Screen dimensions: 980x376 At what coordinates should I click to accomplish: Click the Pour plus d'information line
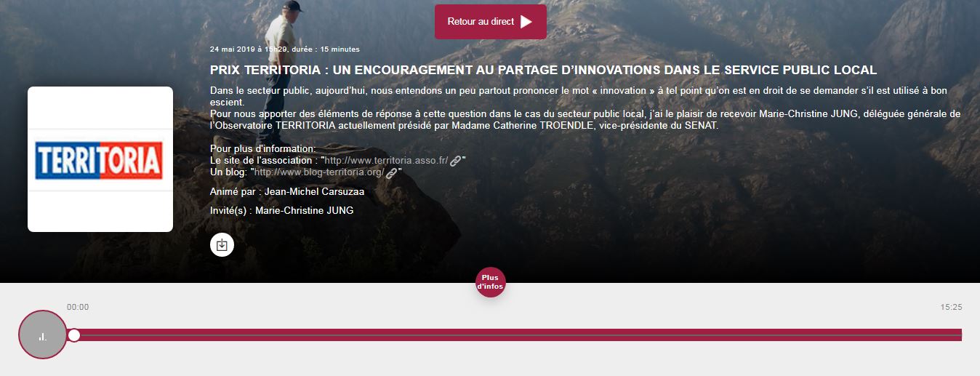(x=262, y=149)
